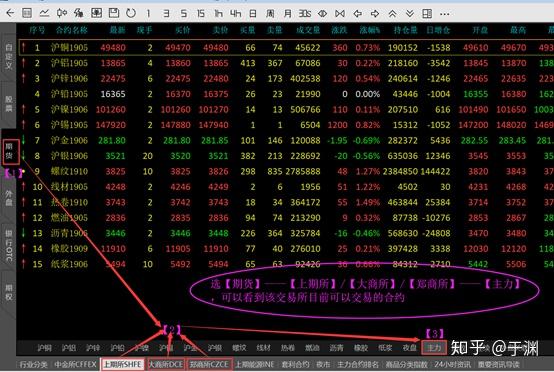The width and height of the screenshot is (554, 372).
Task: Select the 期货 sidebar section
Action: (x=10, y=151)
